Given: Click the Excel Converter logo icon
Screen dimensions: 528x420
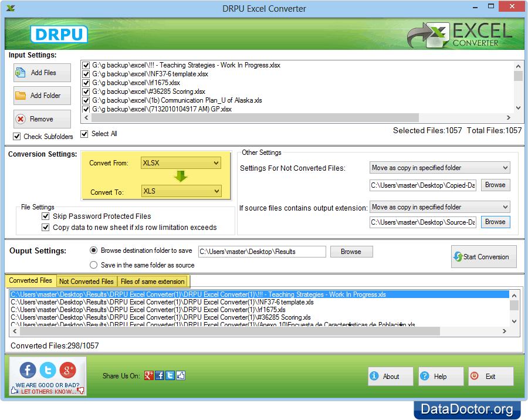Looking at the screenshot, I should pos(429,35).
